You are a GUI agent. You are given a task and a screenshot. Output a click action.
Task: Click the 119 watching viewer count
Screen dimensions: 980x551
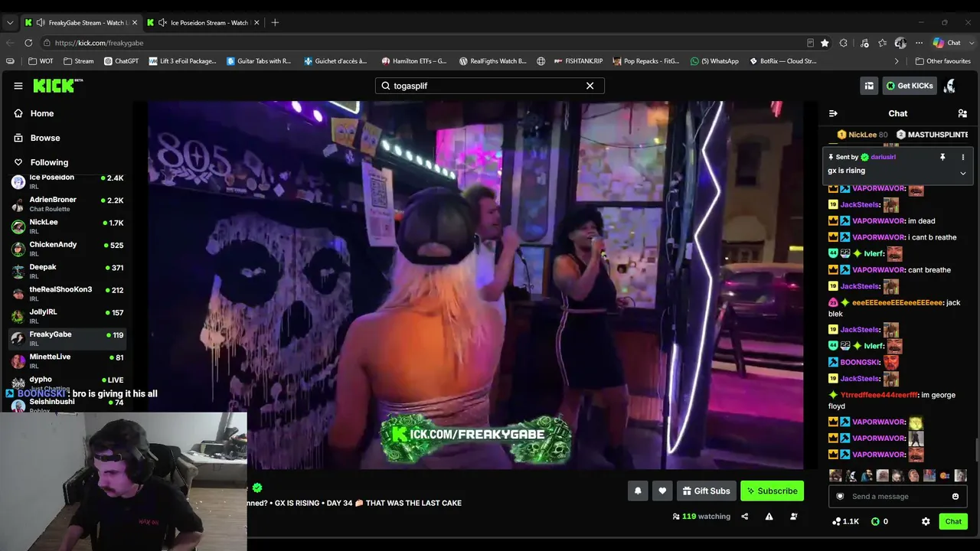point(701,517)
